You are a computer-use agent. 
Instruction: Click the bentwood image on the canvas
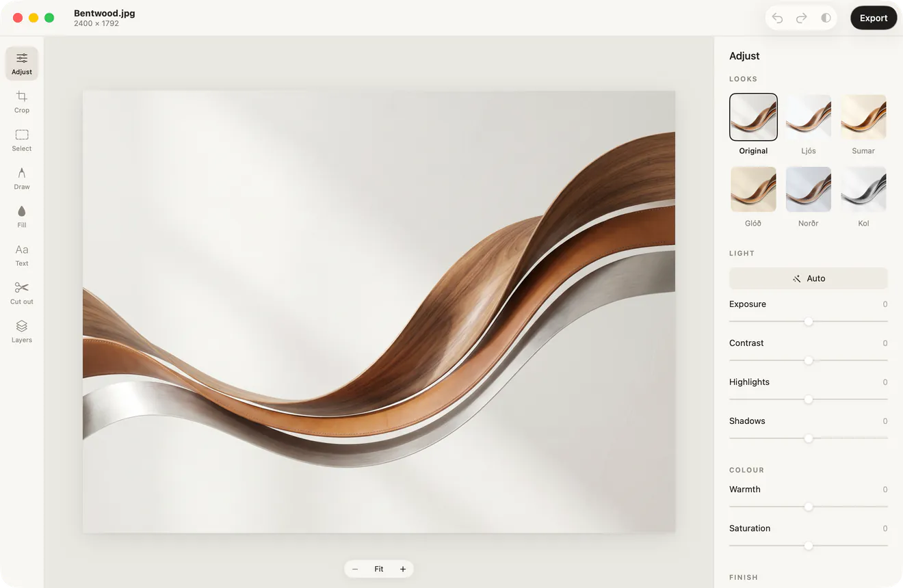tap(379, 312)
